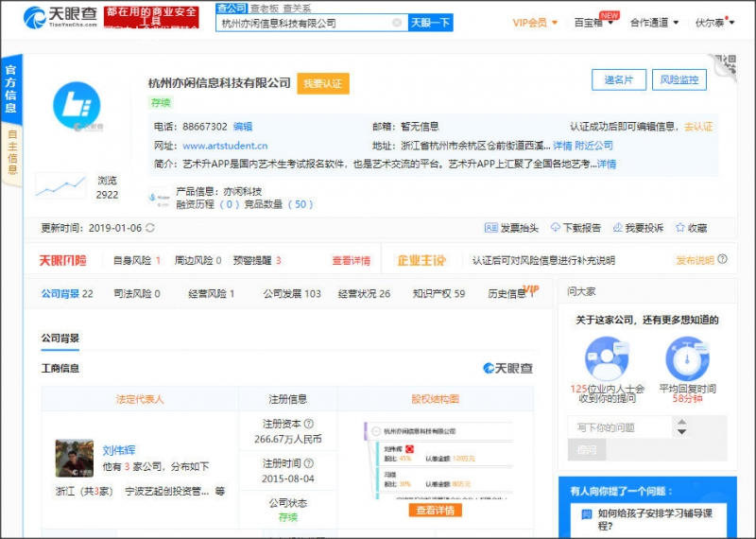Click the info icon next to 注册时间
Viewport: 756px width, 539px height.
[x=309, y=463]
